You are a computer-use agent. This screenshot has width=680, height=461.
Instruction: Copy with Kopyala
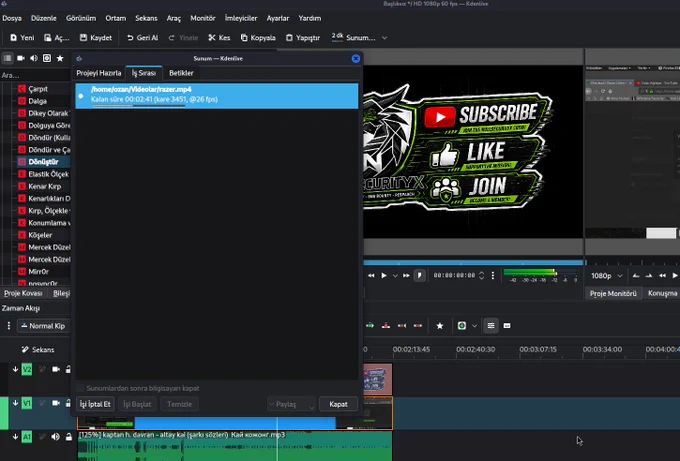pos(258,38)
